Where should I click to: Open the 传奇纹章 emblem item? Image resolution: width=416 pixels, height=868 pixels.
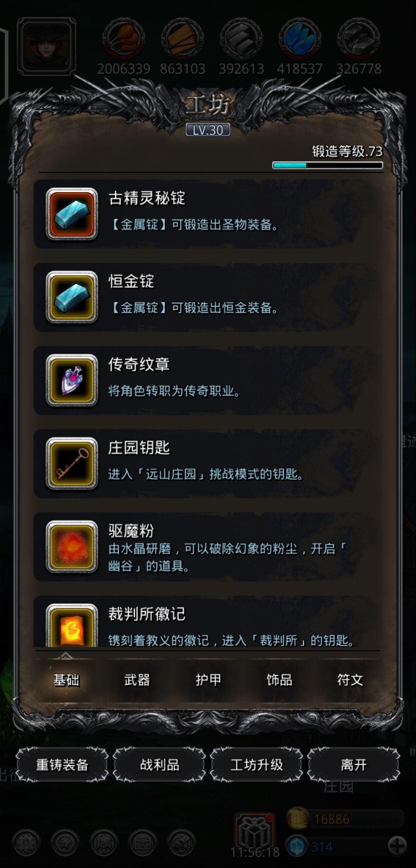click(72, 380)
